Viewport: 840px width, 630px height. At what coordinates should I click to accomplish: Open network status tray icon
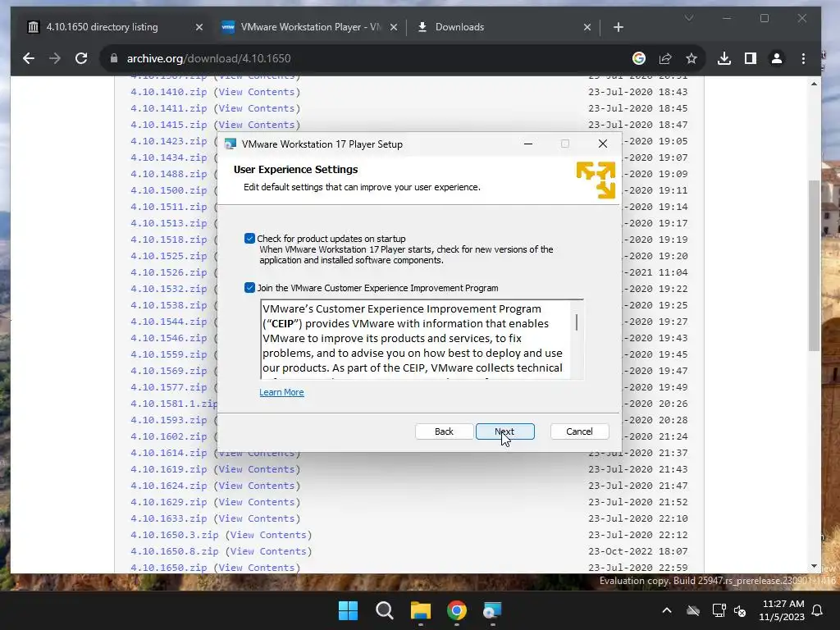719,610
